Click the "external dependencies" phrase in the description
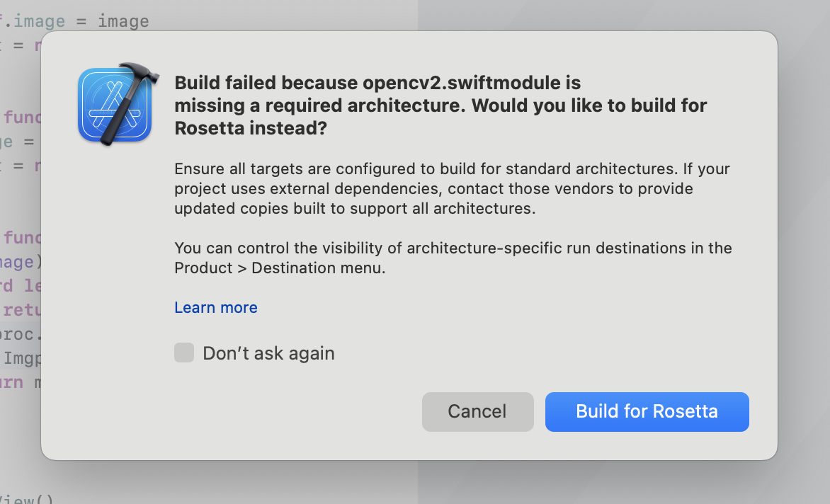This screenshot has width=830, height=504. [365, 189]
